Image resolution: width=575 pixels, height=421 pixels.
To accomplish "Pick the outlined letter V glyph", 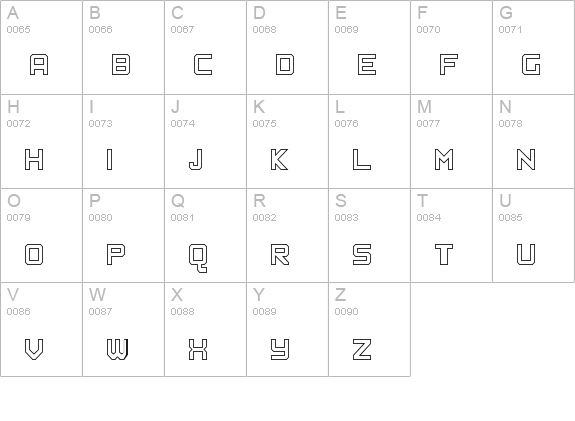I will click(34, 349).
